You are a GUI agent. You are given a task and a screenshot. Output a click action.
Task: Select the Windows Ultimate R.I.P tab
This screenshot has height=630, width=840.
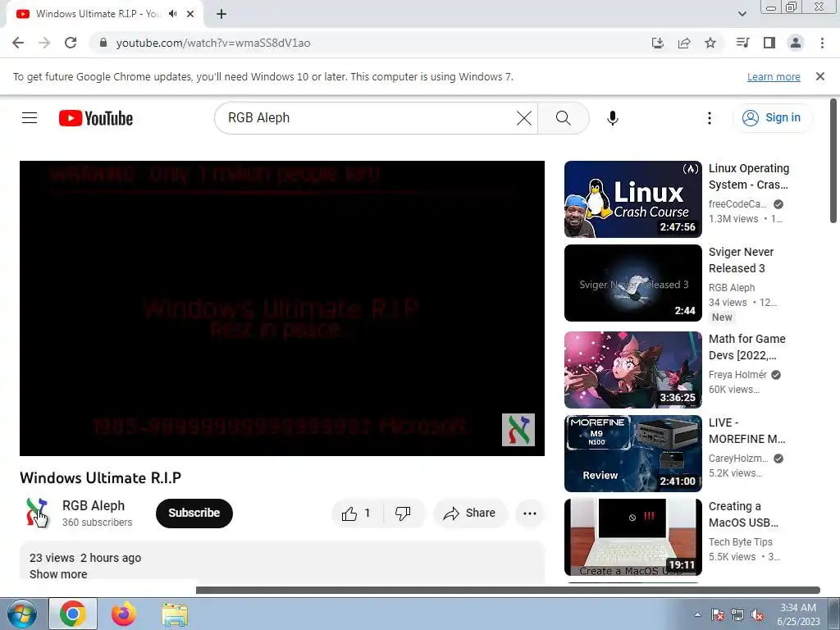click(98, 14)
